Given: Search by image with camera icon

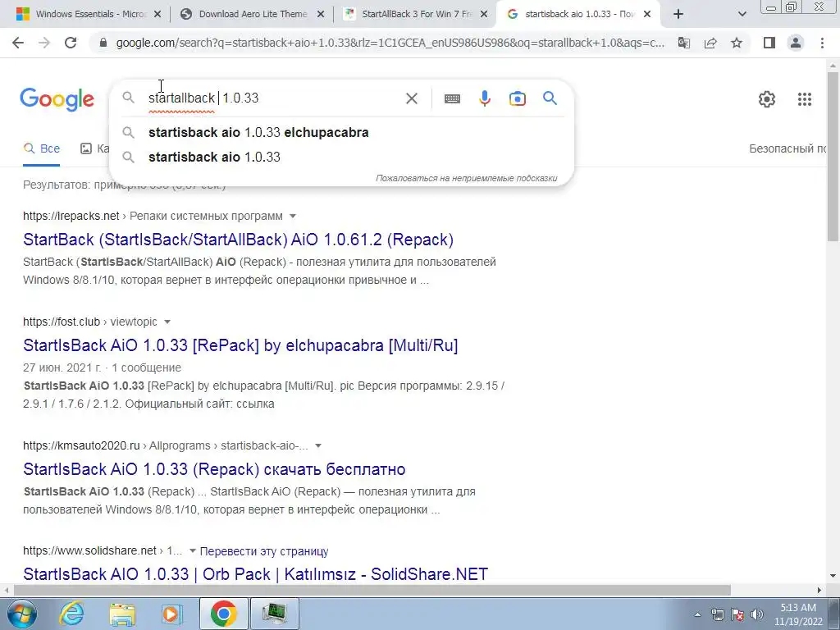Looking at the screenshot, I should (x=518, y=98).
